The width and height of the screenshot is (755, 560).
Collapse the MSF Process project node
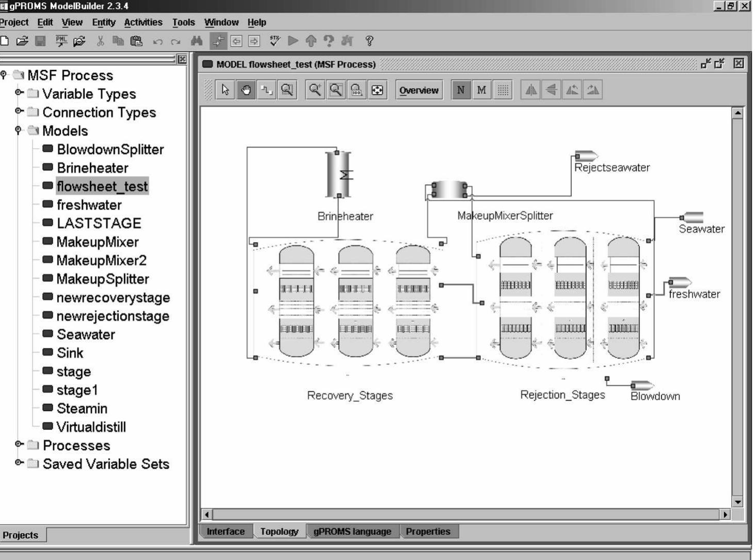(4, 74)
